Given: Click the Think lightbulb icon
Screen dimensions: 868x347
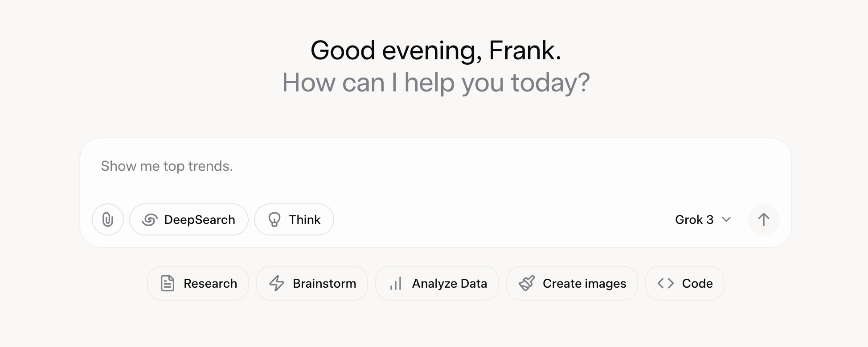Looking at the screenshot, I should (x=274, y=220).
